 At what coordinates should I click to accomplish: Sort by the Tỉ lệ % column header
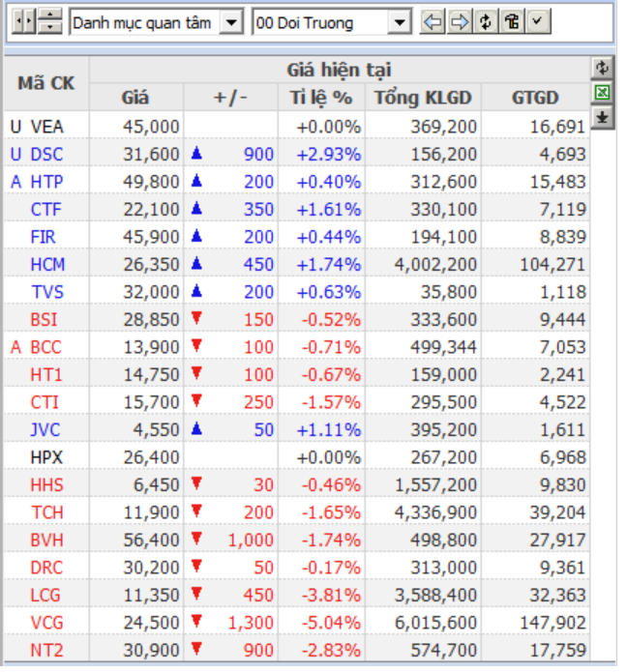point(321,98)
